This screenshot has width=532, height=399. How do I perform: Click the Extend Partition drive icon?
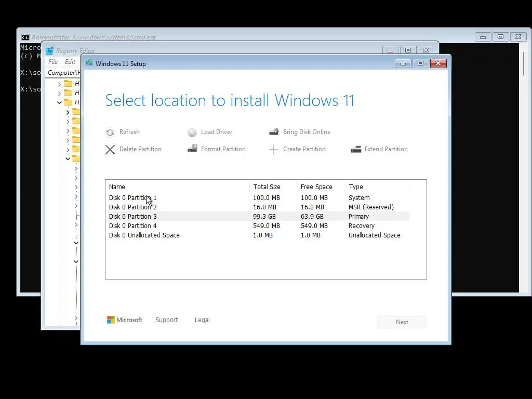tap(355, 149)
